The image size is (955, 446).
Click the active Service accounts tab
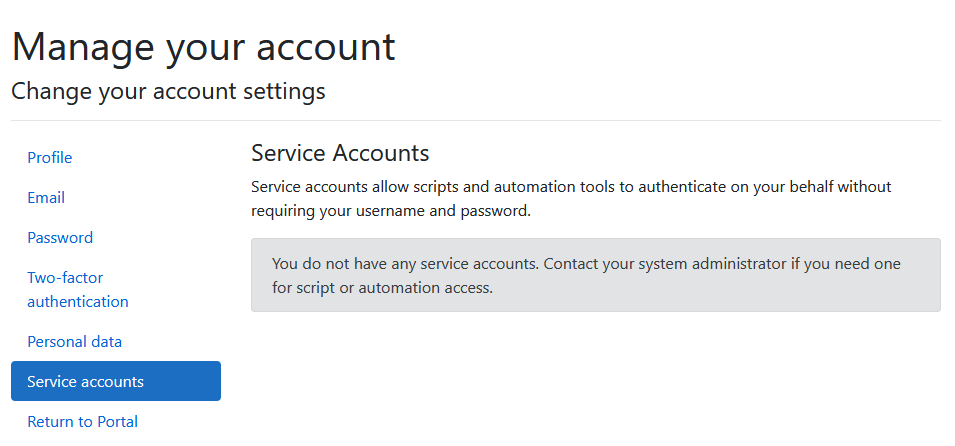coord(115,381)
